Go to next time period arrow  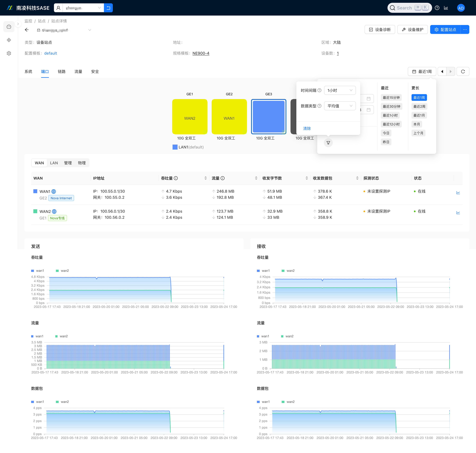(x=451, y=72)
